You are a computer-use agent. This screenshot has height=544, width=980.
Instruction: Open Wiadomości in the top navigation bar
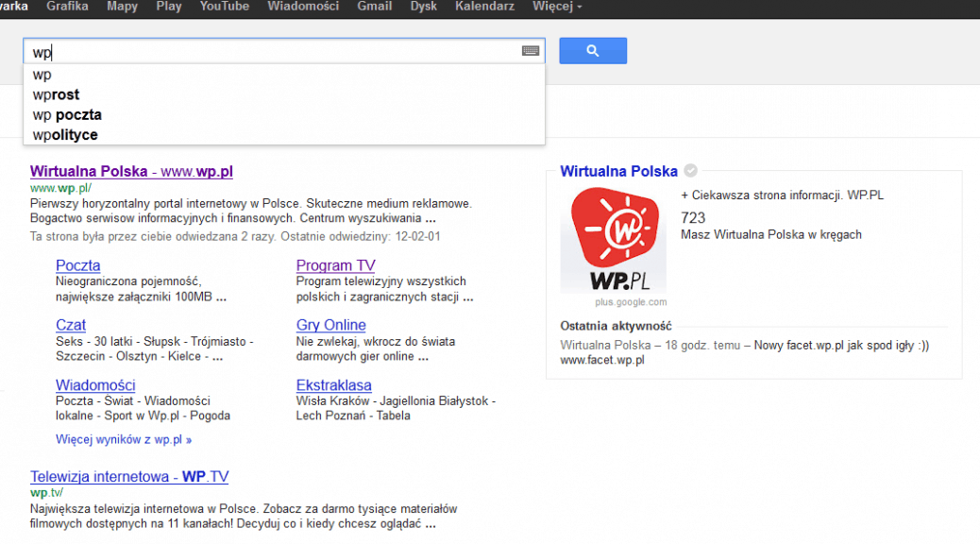[x=303, y=7]
